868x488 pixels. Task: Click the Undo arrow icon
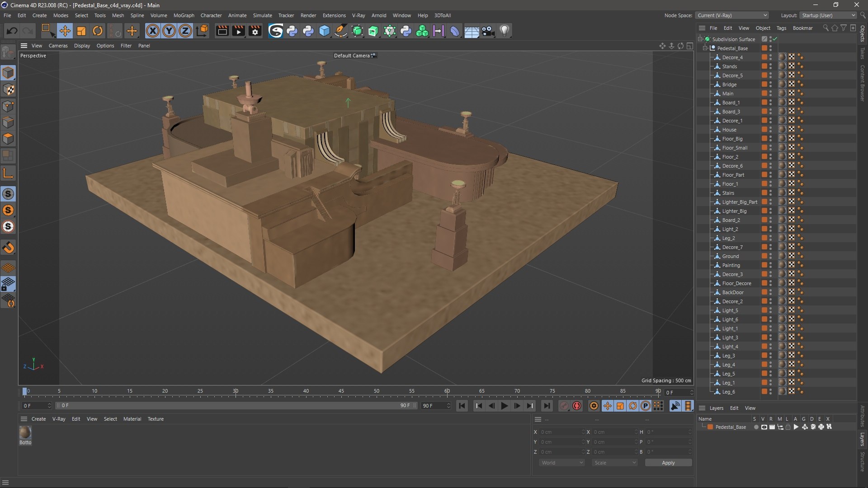click(x=12, y=31)
